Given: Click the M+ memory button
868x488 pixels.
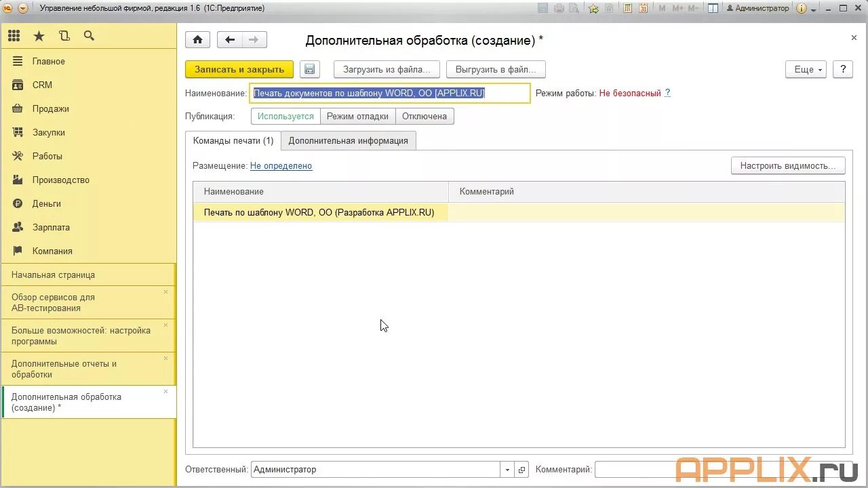Looking at the screenshot, I should (x=677, y=8).
